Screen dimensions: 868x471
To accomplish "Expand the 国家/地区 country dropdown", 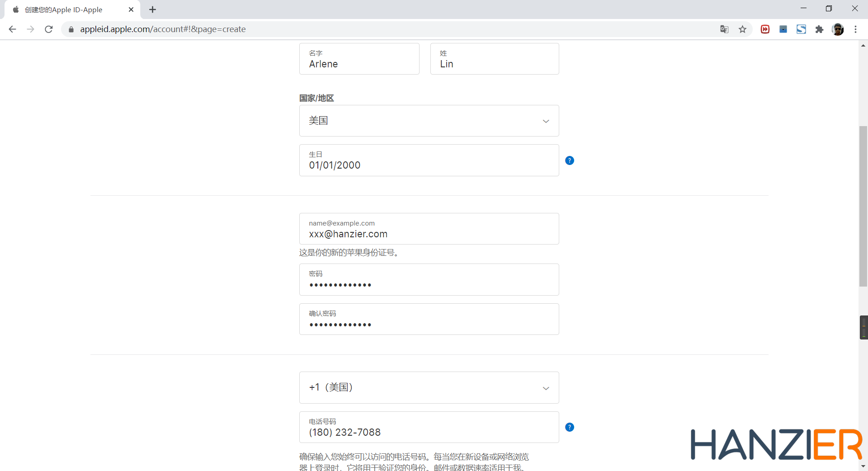I will point(429,121).
